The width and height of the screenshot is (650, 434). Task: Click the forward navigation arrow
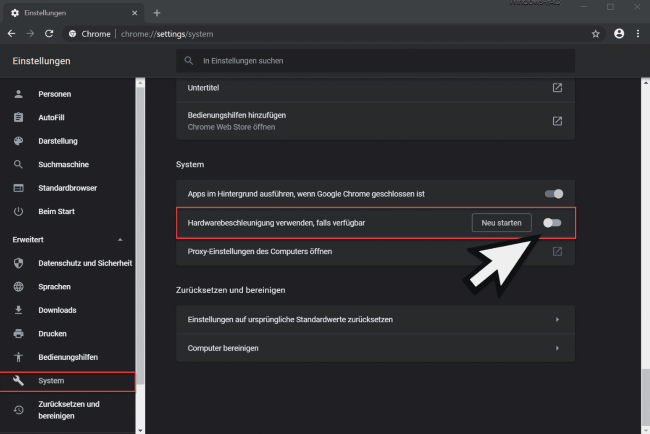point(30,34)
